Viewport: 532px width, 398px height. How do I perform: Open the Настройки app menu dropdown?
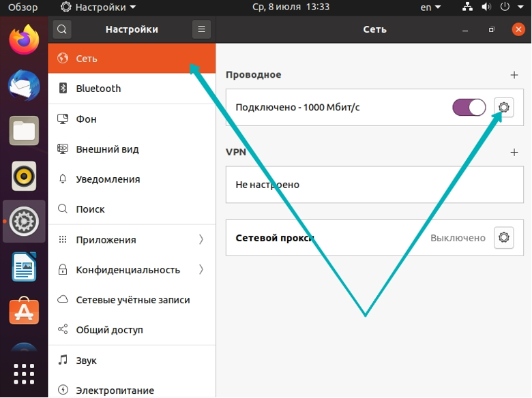[98, 7]
